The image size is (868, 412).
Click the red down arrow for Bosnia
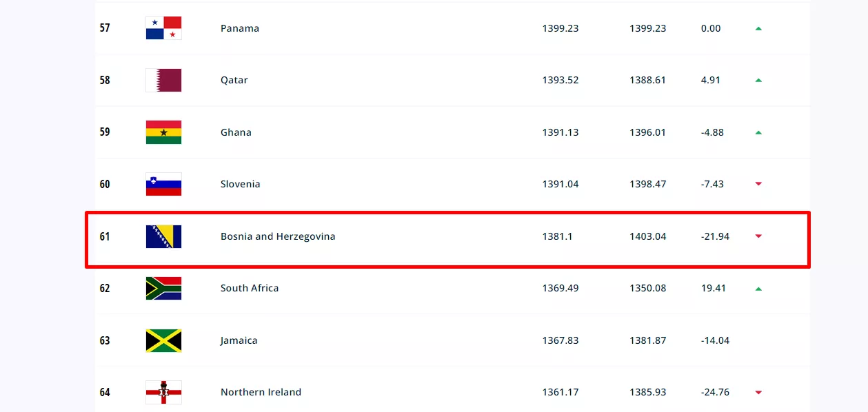758,236
